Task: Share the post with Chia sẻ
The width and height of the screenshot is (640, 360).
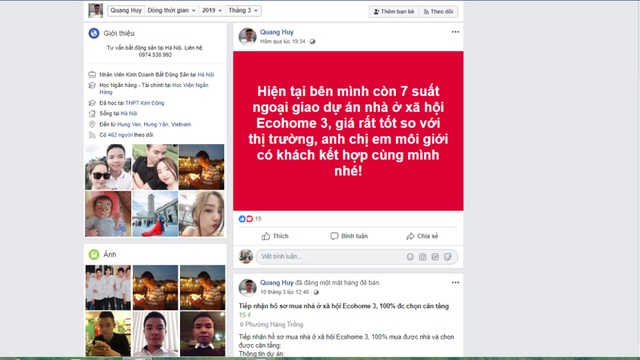Action: coord(422,236)
